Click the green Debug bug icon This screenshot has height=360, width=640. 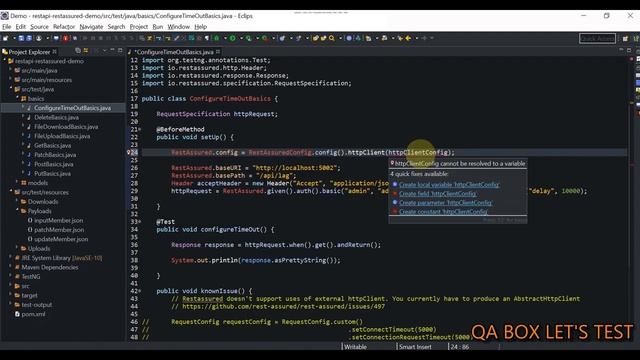pyautogui.click(x=216, y=38)
